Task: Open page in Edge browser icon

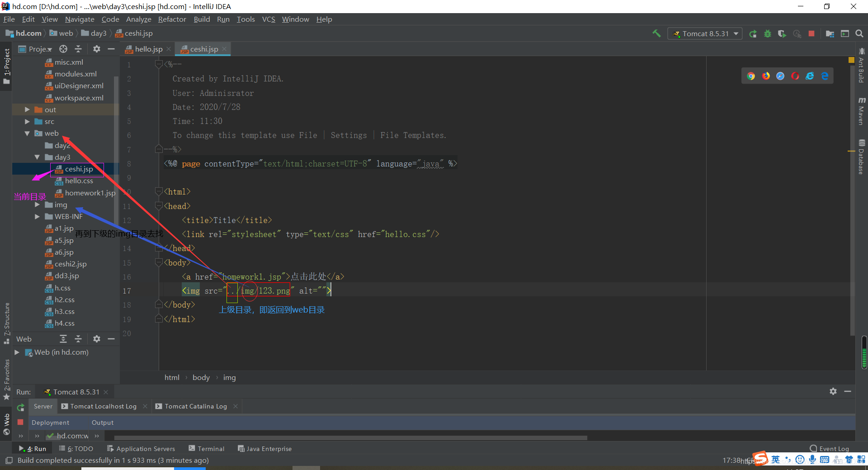Action: point(825,76)
